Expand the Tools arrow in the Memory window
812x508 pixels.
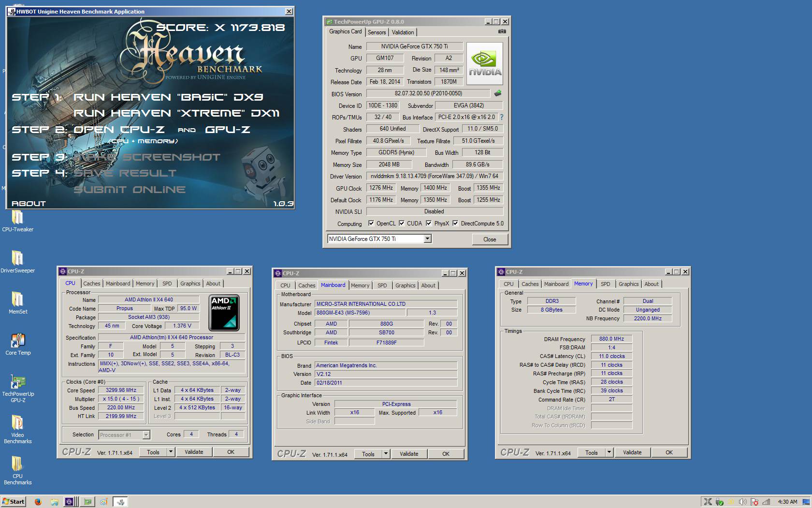pos(609,452)
